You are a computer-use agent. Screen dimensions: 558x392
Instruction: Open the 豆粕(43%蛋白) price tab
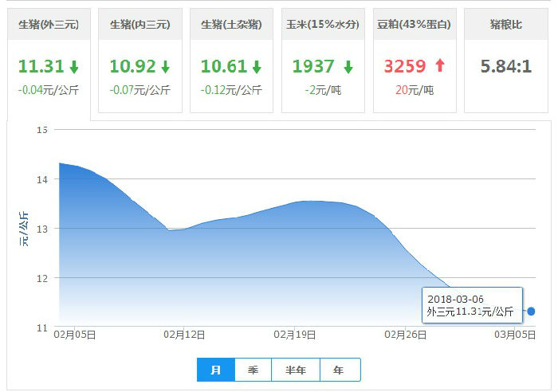coord(415,25)
